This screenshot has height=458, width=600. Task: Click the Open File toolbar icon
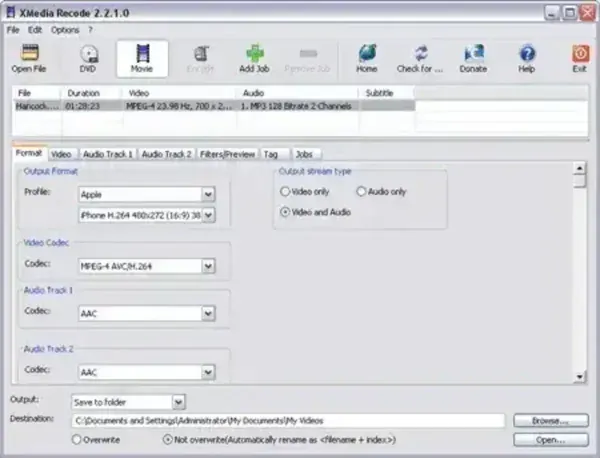click(x=28, y=54)
